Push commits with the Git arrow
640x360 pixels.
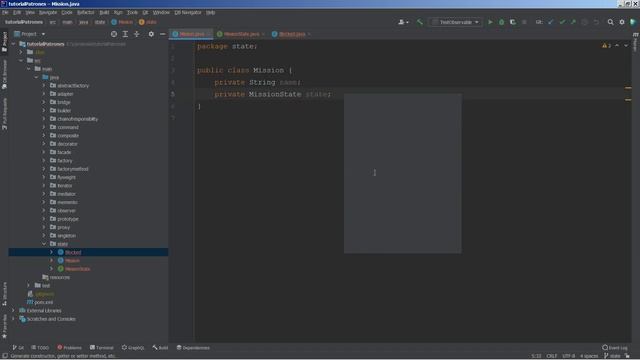point(573,22)
